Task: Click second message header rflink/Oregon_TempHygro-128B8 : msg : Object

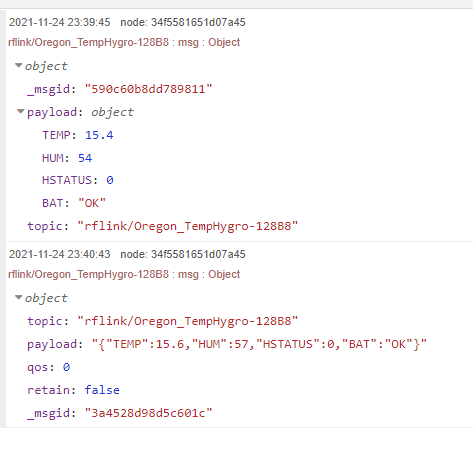Action: click(x=124, y=274)
